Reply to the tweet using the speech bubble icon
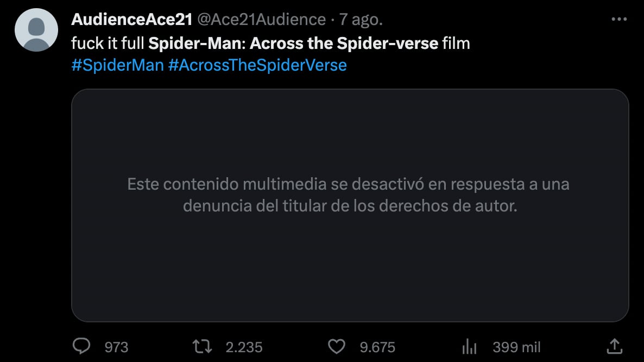Screen dimensions: 644x362 coord(81,346)
